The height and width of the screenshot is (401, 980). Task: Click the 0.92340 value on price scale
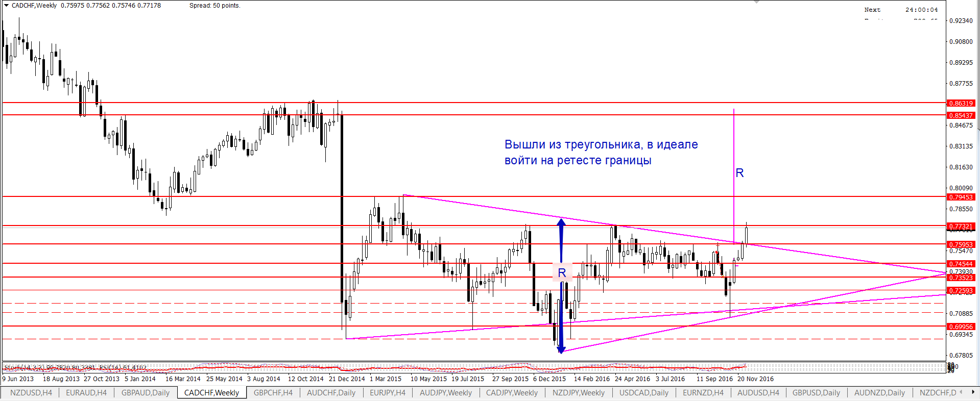pos(961,21)
